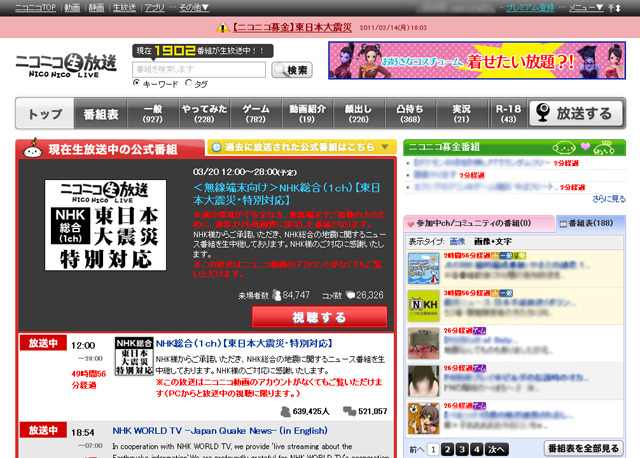Click the visitors icon next to 639,425人

[x=286, y=411]
